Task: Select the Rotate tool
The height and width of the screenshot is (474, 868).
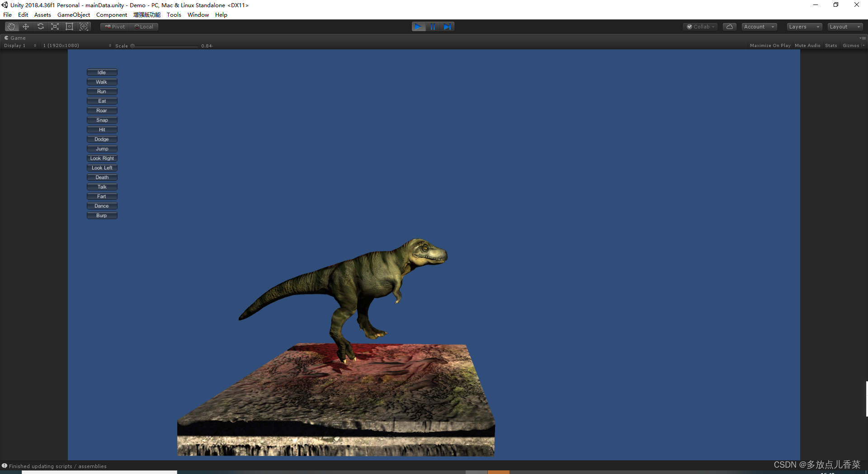Action: pos(40,27)
